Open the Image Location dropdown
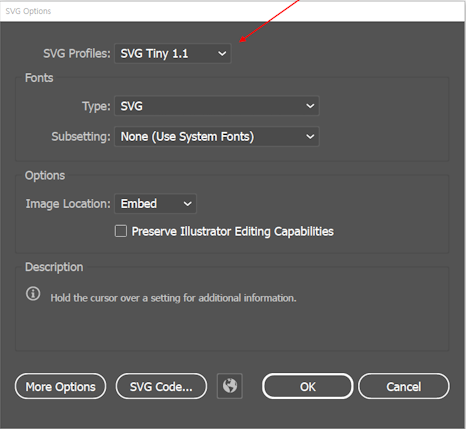Image resolution: width=466 pixels, height=429 pixels. (155, 204)
